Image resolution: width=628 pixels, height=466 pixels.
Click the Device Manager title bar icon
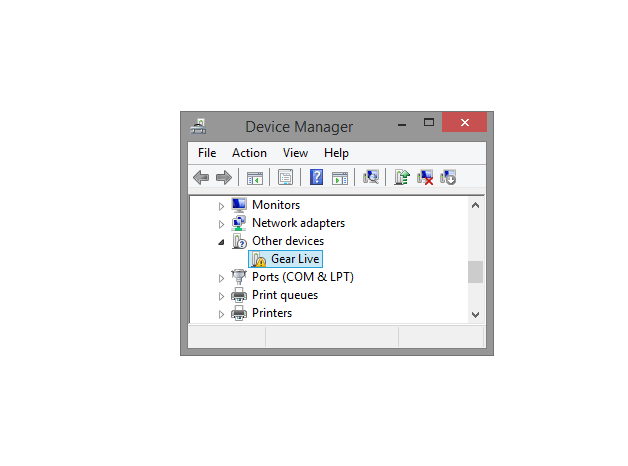pos(198,127)
